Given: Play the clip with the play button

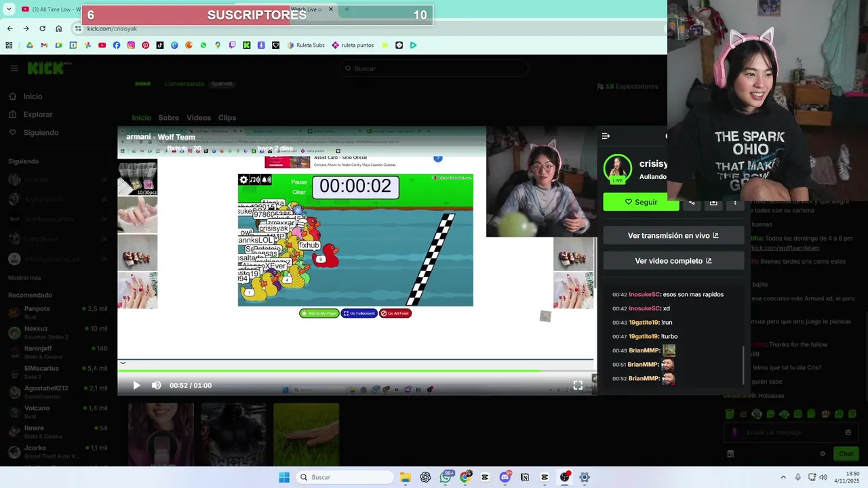Looking at the screenshot, I should (136, 385).
